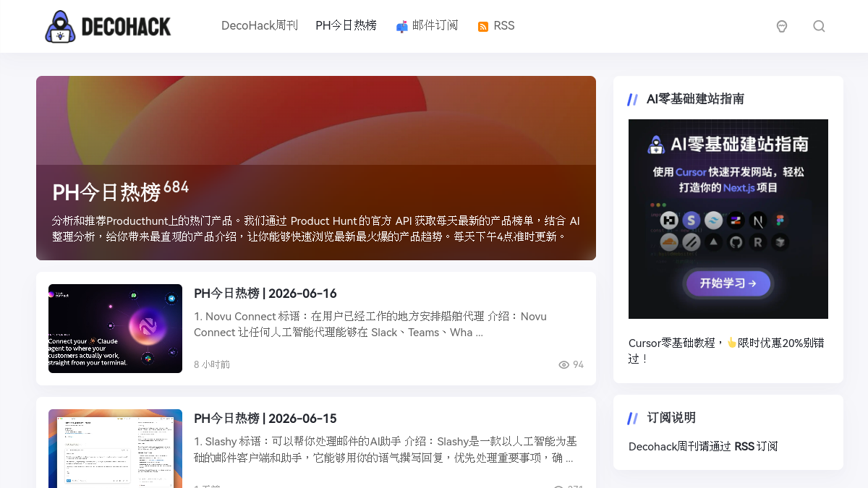Viewport: 868px width, 488px height.
Task: Click the Stripe S icon in the banner
Action: point(692,220)
